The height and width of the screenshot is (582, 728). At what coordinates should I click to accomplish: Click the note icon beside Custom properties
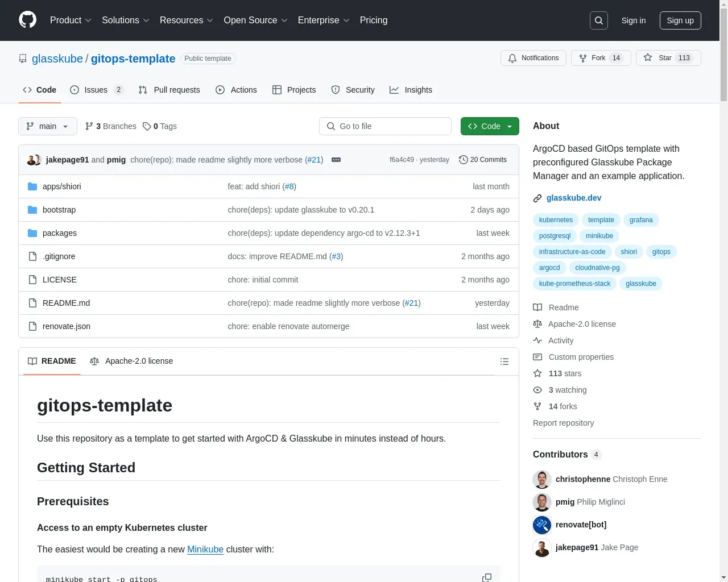(x=537, y=357)
